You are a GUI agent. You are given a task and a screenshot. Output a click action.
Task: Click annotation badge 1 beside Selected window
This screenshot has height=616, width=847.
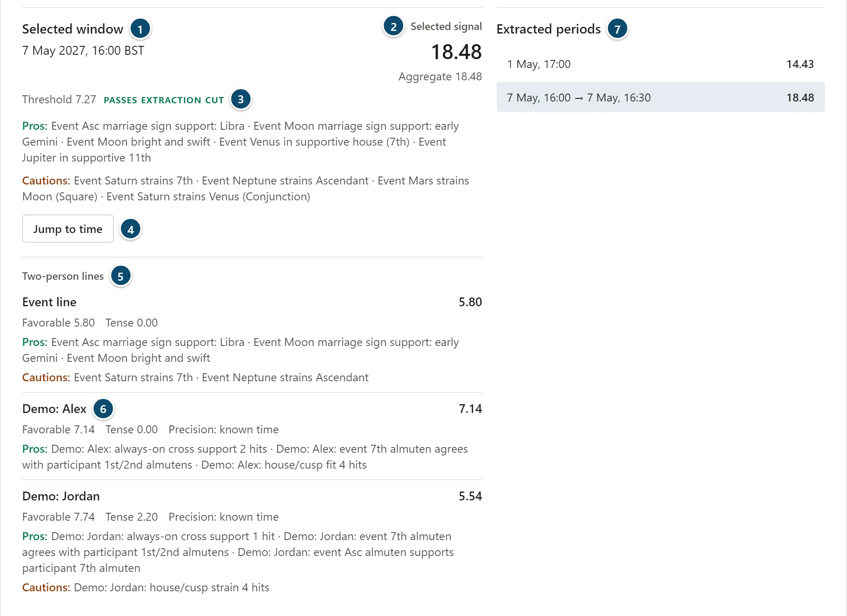pos(140,29)
